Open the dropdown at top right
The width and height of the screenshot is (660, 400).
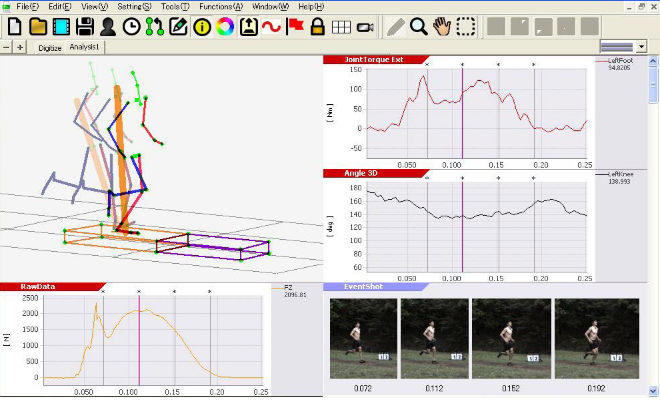point(626,47)
